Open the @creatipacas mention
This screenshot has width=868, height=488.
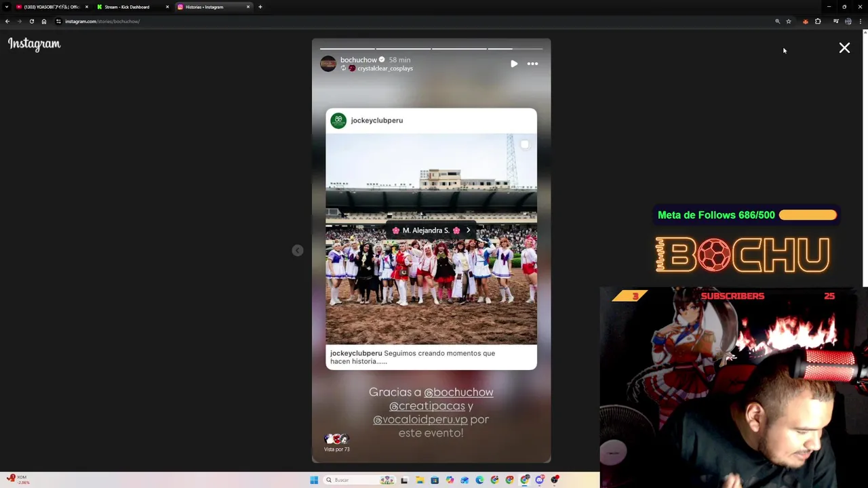point(427,405)
